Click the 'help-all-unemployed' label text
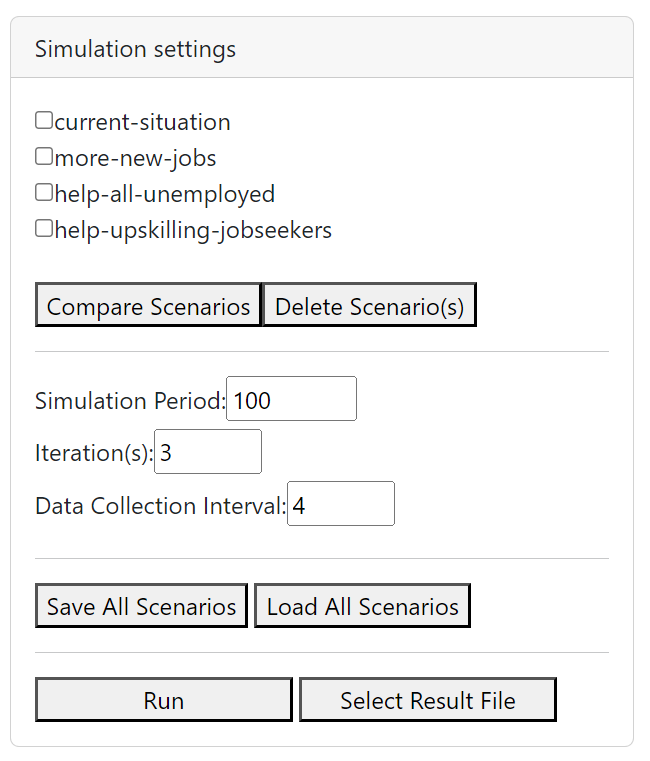This screenshot has width=650, height=761. [x=165, y=194]
